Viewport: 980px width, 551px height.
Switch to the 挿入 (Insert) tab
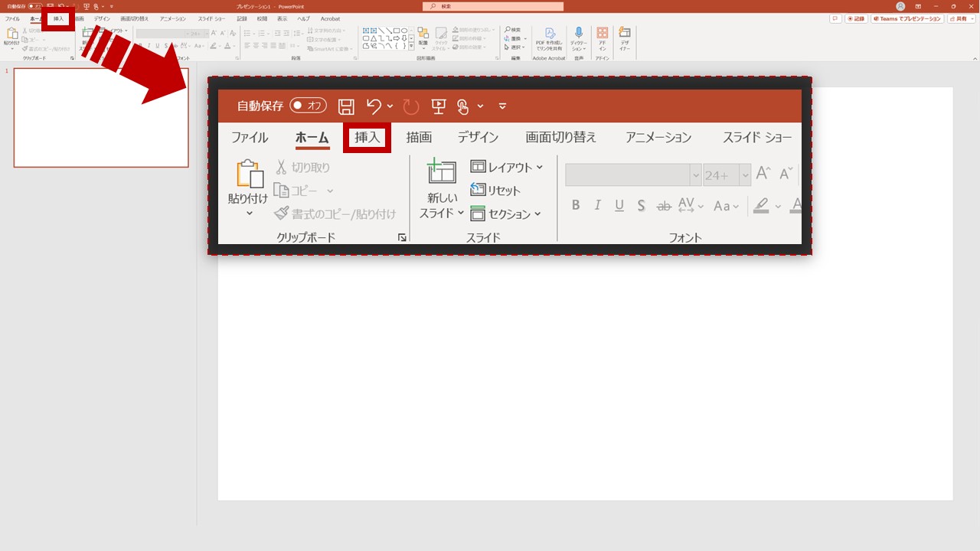(x=367, y=137)
